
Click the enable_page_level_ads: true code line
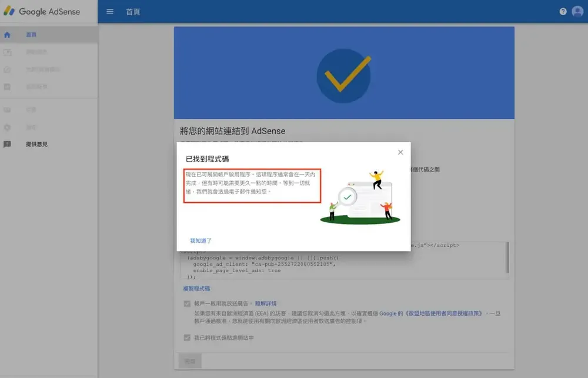[237, 270]
